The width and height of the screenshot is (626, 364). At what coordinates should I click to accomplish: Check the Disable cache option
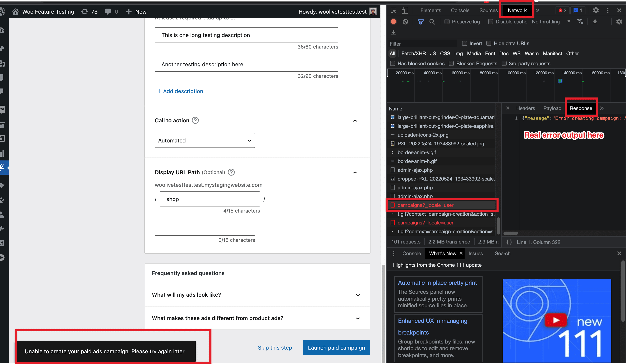(x=491, y=22)
